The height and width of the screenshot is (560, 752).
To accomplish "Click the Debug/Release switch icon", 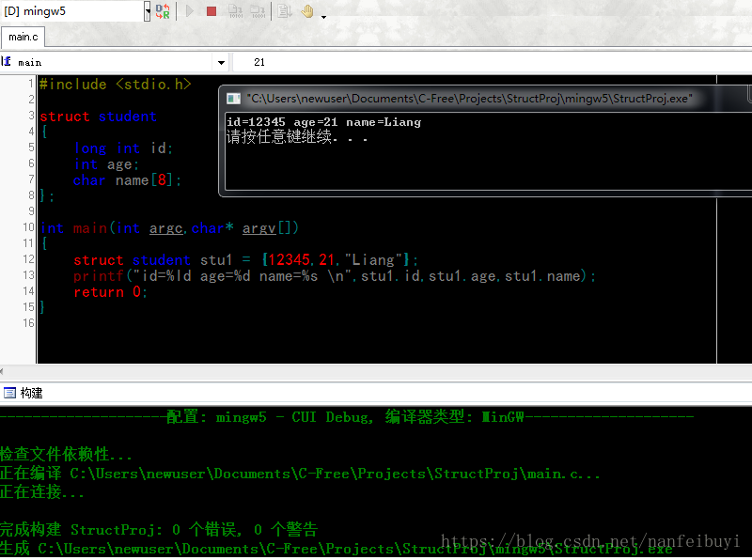I will (163, 11).
